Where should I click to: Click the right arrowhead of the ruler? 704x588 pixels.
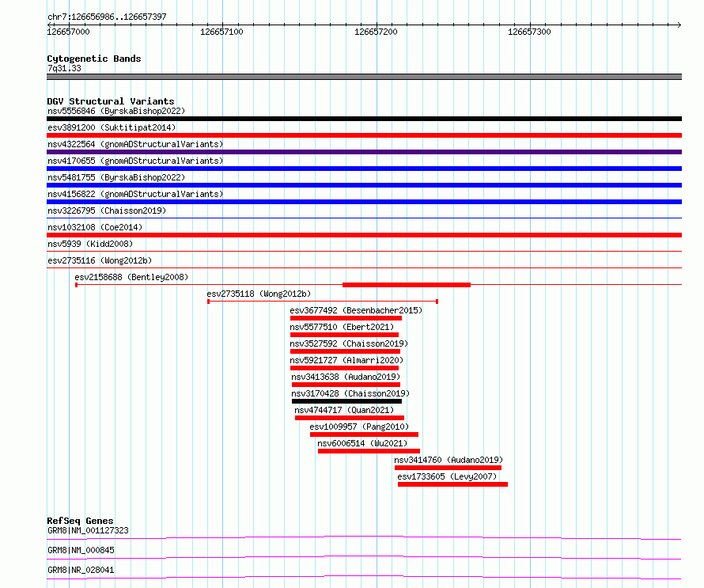679,25
